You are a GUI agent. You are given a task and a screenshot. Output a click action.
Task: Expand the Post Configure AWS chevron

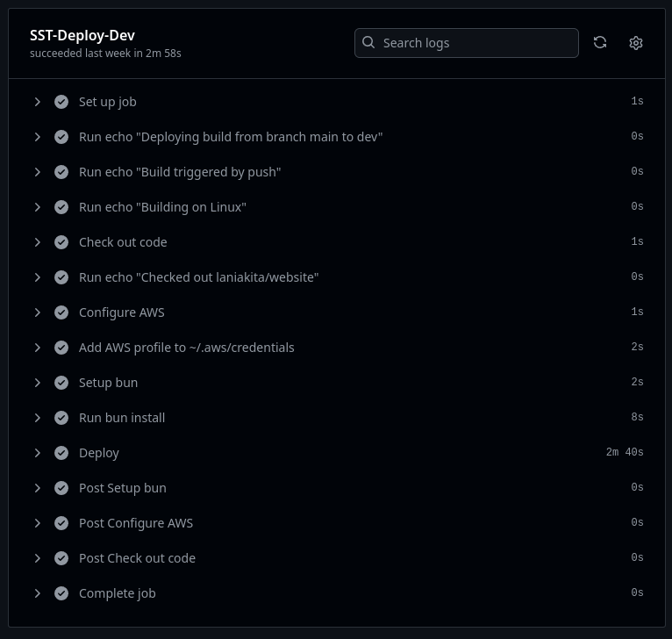pos(38,523)
